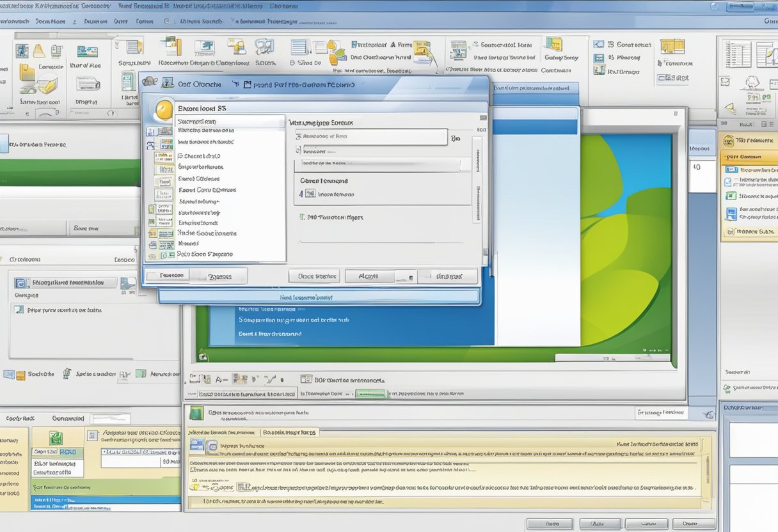Click the Apply button at the dialog bottom
The height and width of the screenshot is (532, 778).
pyautogui.click(x=369, y=276)
